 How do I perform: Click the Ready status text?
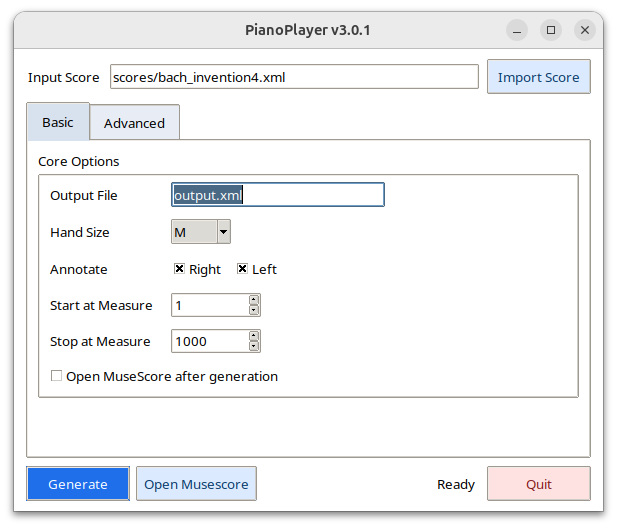click(x=456, y=484)
